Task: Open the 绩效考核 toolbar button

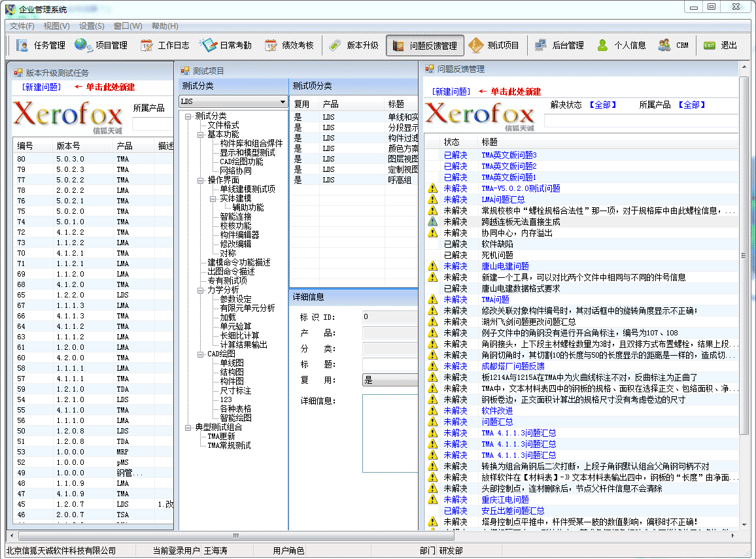Action: point(289,45)
